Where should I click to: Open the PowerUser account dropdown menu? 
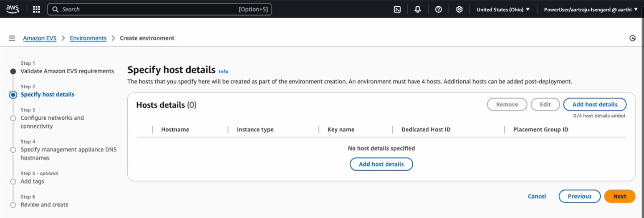click(590, 9)
